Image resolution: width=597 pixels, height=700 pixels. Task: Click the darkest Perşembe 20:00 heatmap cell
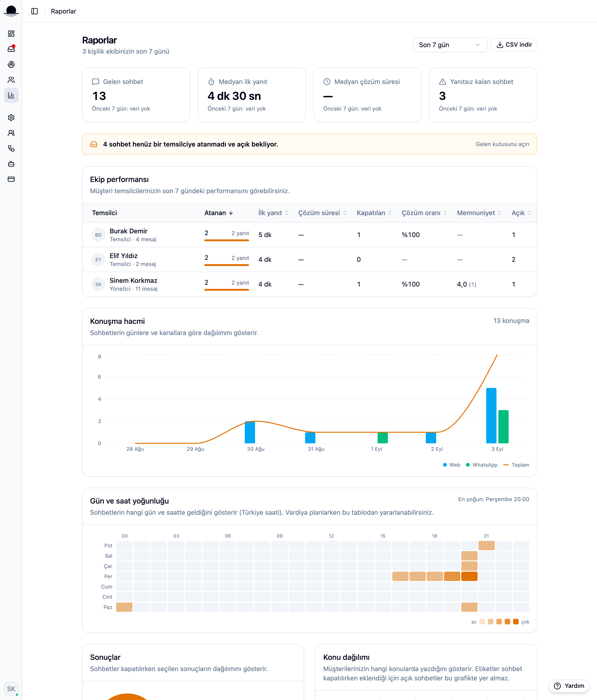point(469,576)
